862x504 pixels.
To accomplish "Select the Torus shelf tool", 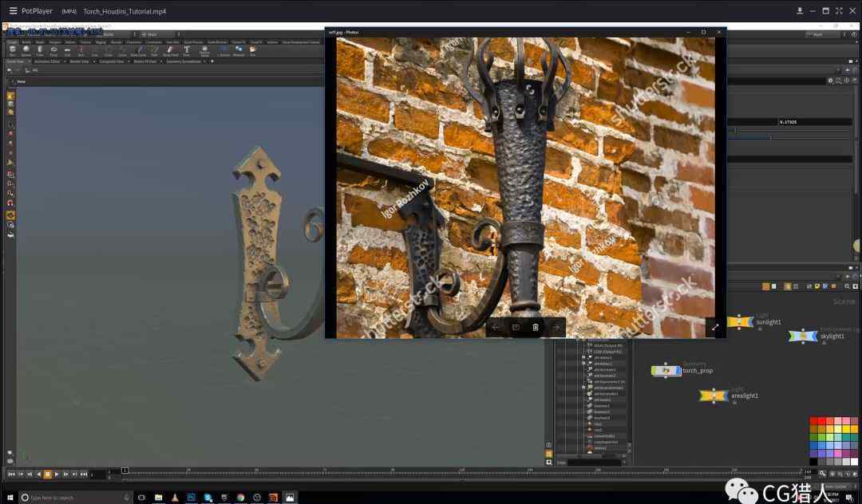I will click(x=54, y=50).
